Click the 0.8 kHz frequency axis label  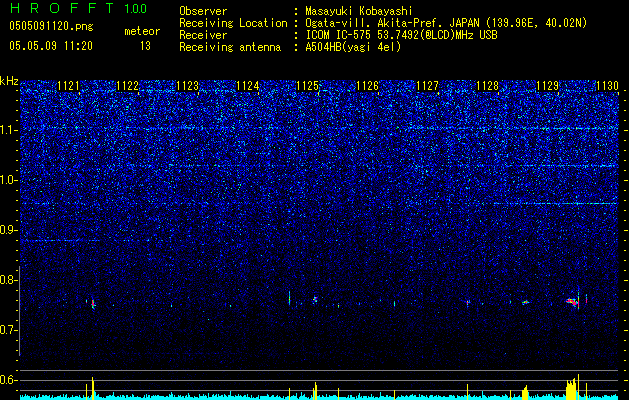[8, 280]
